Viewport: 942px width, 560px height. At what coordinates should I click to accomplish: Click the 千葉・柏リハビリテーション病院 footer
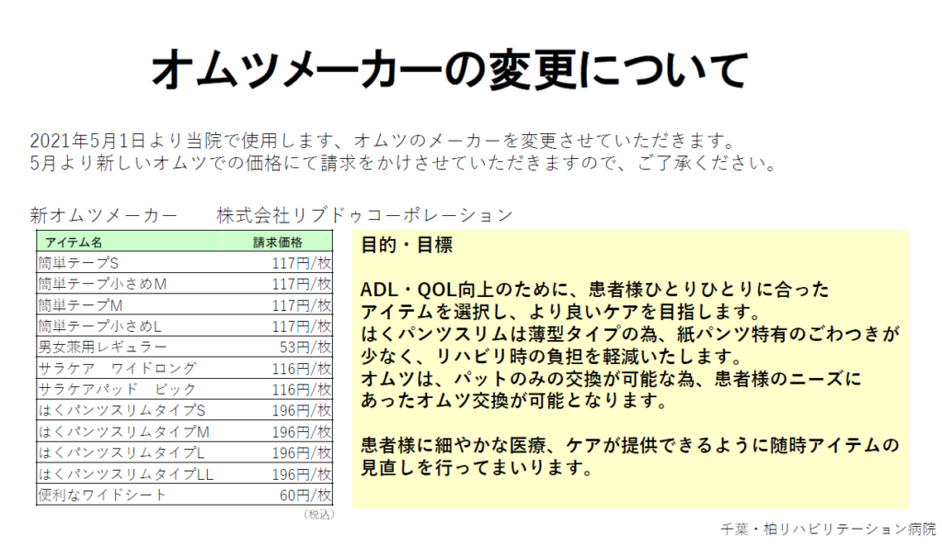point(829,529)
